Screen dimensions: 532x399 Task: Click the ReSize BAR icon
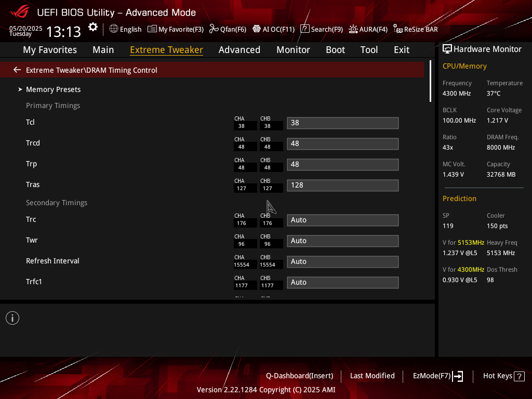(x=397, y=29)
